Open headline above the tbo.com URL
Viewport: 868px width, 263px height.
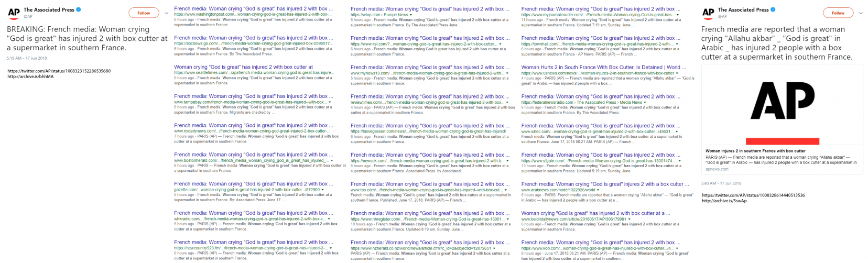pyautogui.click(x=430, y=184)
